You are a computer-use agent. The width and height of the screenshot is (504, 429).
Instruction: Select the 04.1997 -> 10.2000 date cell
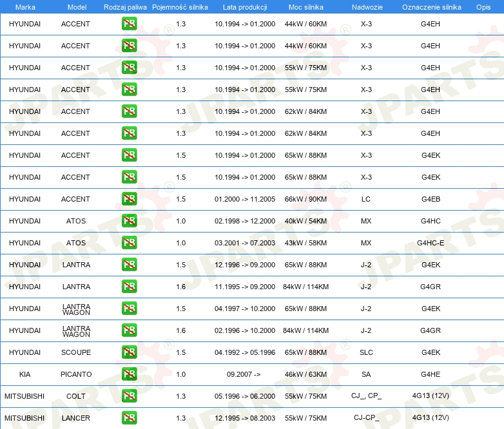245,309
